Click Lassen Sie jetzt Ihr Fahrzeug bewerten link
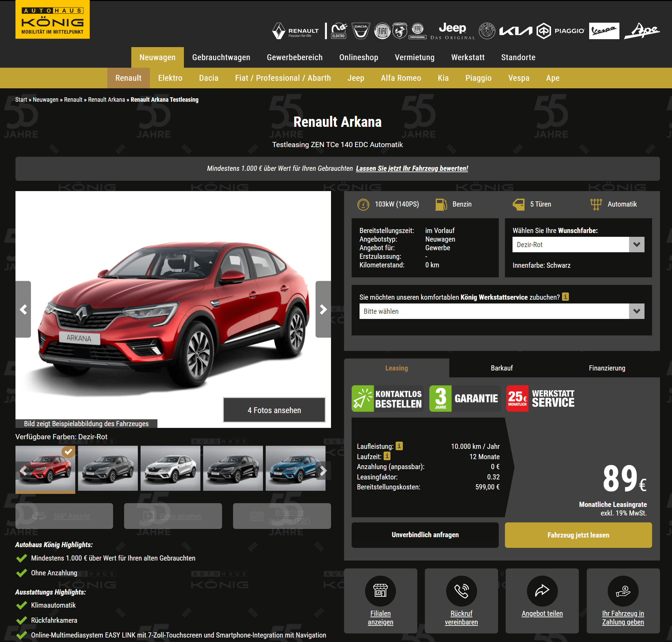This screenshot has height=642, width=672. pyautogui.click(x=412, y=168)
